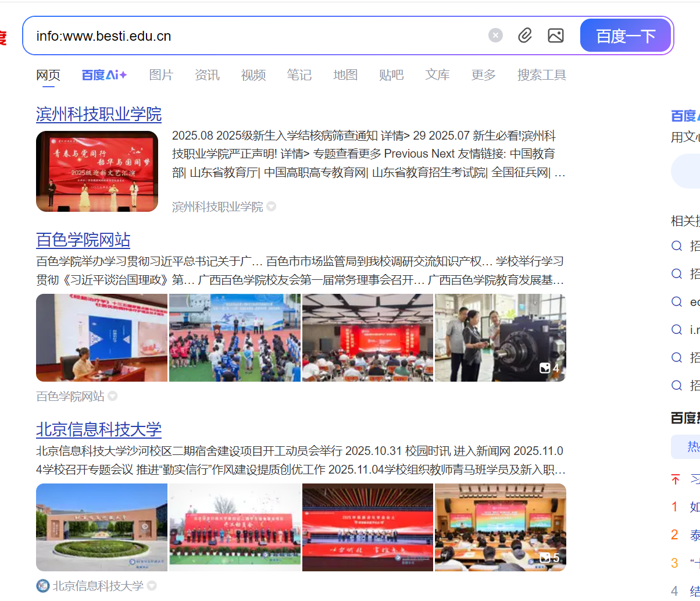The image size is (700, 601).
Task: Click the 北京信息科技大学 result snippet text
Action: (300, 460)
